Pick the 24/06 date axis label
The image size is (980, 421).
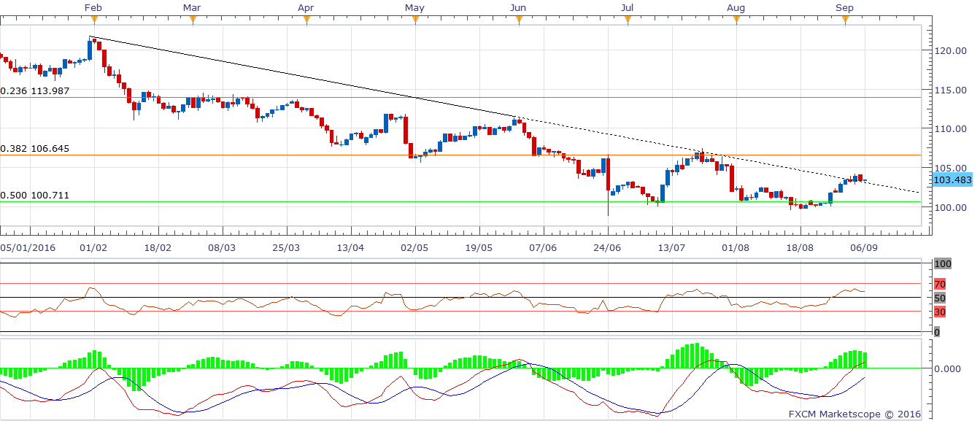click(607, 248)
